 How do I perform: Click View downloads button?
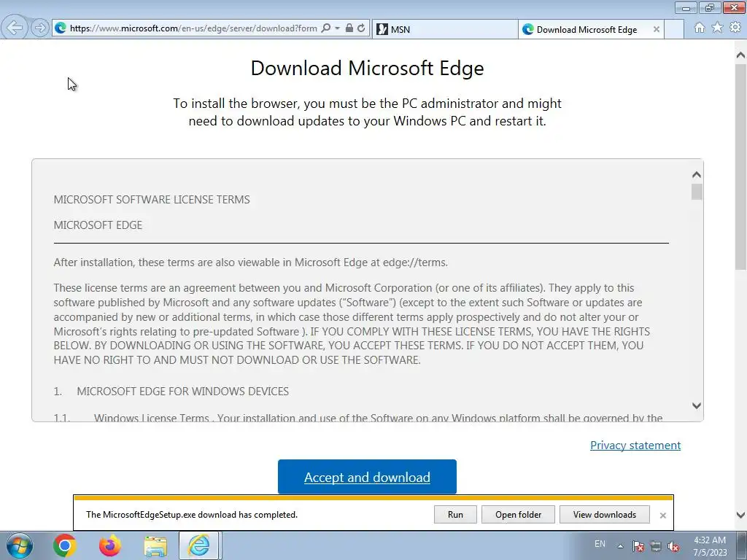pos(605,515)
